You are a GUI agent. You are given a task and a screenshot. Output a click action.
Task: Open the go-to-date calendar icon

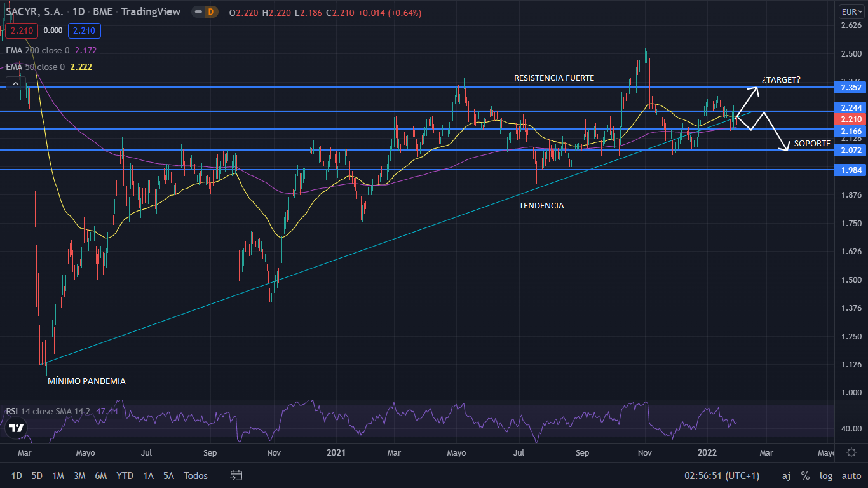coord(236,475)
